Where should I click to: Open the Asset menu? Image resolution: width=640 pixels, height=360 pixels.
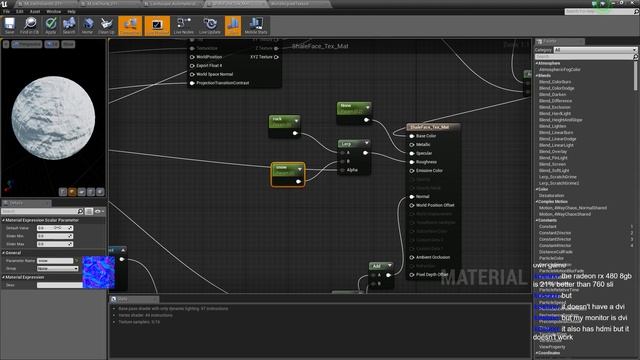coord(35,11)
